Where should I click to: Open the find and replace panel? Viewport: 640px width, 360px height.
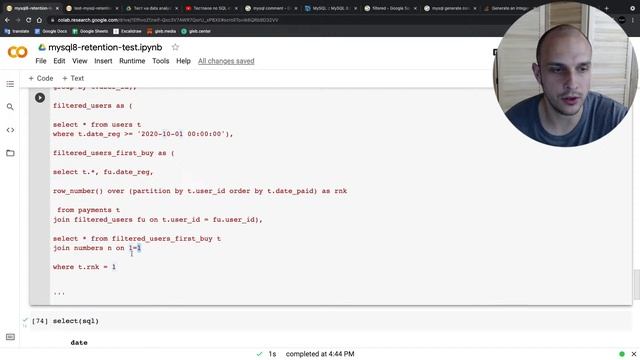[x=10, y=107]
